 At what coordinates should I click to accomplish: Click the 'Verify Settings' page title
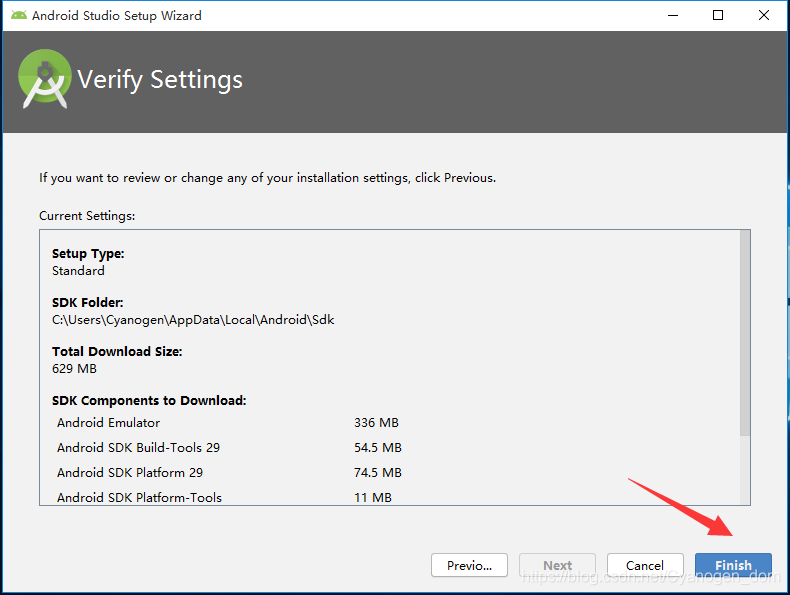coord(160,80)
